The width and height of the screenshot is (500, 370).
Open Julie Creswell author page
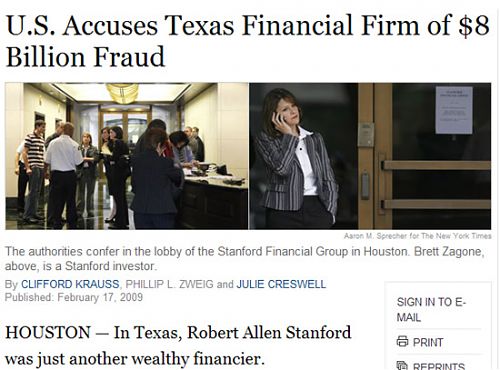point(281,284)
